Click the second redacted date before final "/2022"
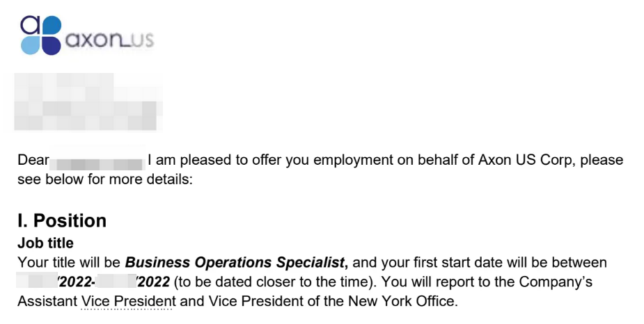The width and height of the screenshot is (644, 324). pos(117,282)
